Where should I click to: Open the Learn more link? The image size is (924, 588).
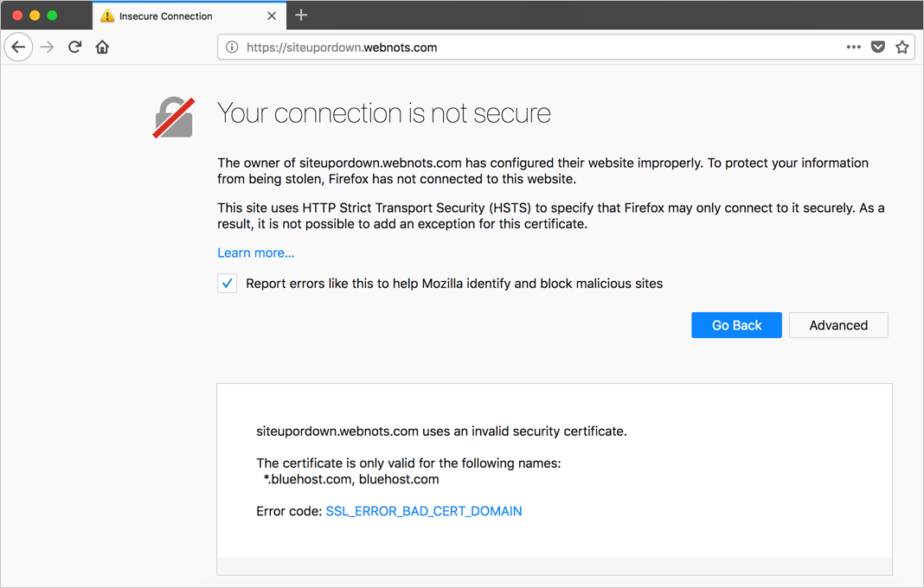(x=255, y=252)
